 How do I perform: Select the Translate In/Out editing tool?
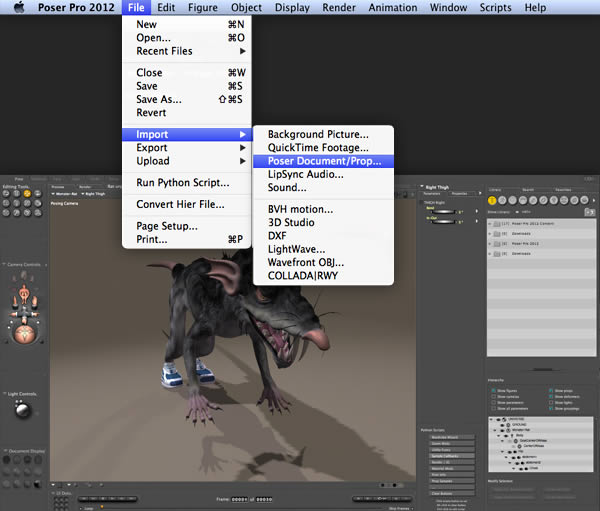pyautogui.click(x=38, y=194)
